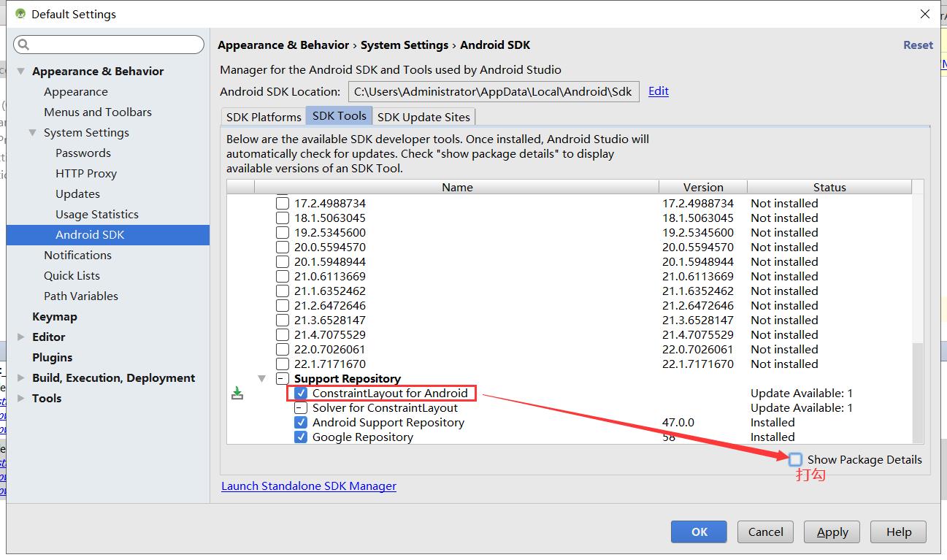Collapse the Appearance & Behavior tree node
Viewport: 947px width, 560px height.
point(20,72)
